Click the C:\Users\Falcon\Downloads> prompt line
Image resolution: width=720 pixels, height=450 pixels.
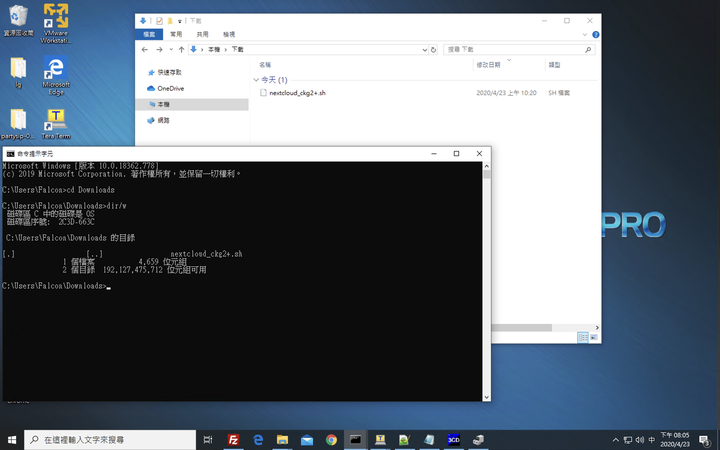click(x=56, y=286)
